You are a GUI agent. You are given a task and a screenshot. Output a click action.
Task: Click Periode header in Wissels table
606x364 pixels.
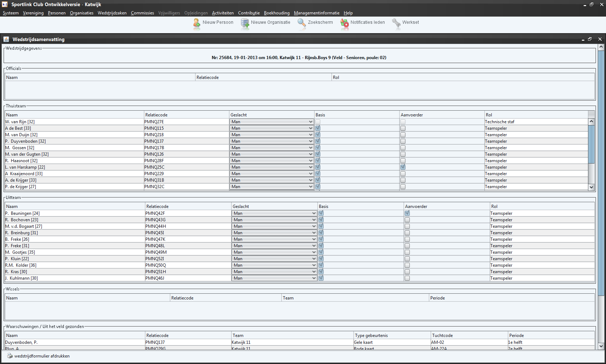[511, 298]
